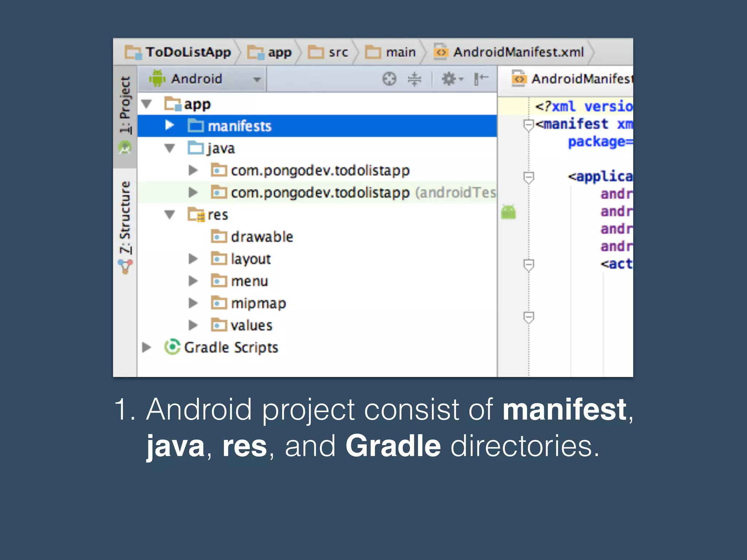Click the src breadcrumb
Screen dimensions: 747x560
[x=328, y=52]
